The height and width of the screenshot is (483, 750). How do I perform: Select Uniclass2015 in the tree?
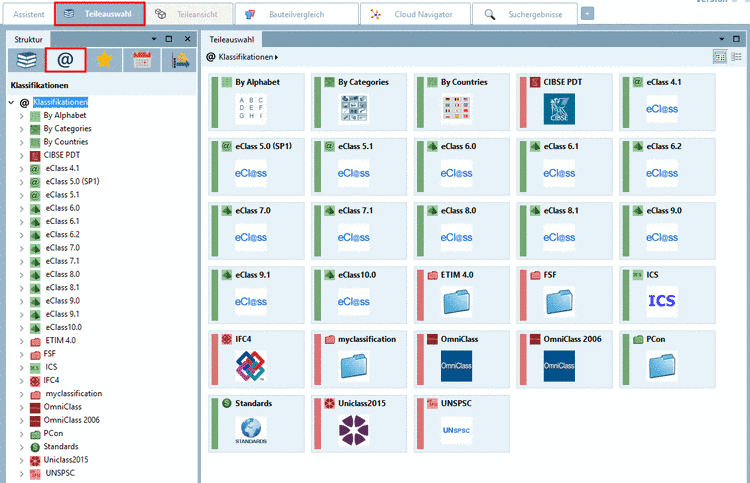66,460
